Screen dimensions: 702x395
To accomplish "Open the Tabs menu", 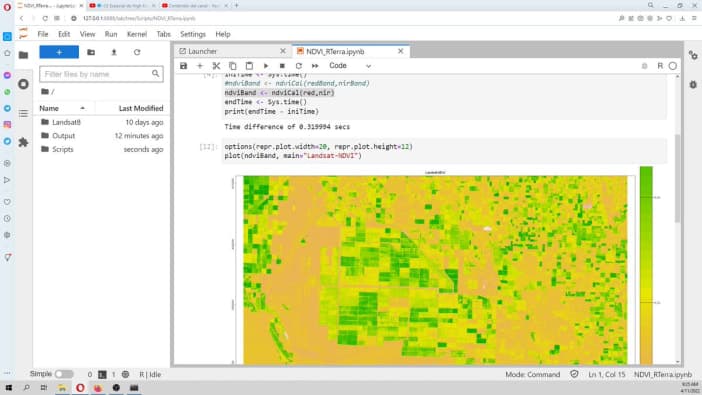I will [x=163, y=34].
